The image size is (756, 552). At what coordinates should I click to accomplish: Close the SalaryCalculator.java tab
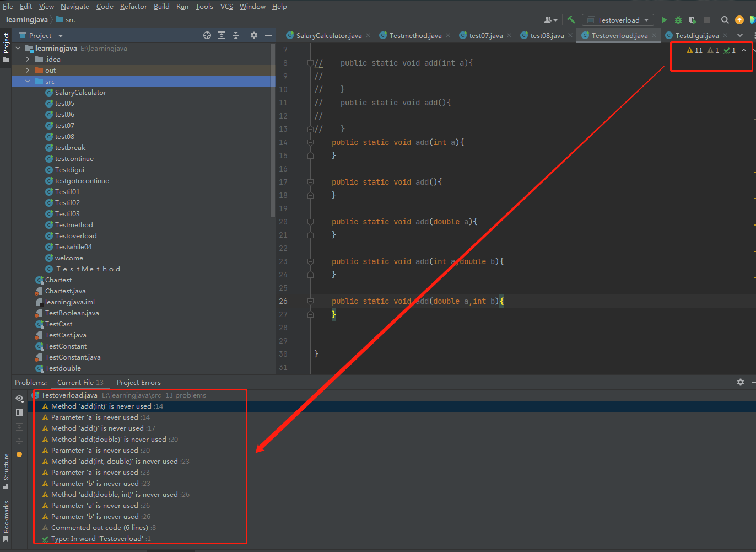click(368, 35)
